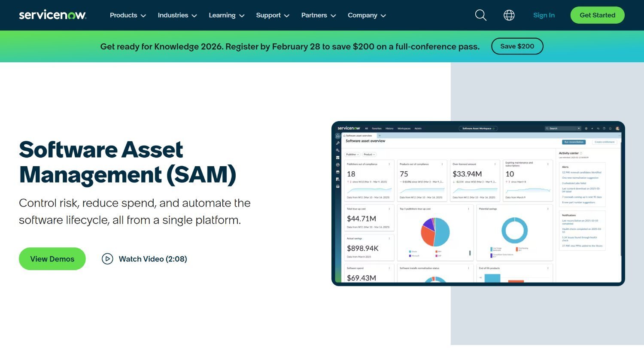Open the settings gear icon in the workspace toolbar

pyautogui.click(x=586, y=128)
